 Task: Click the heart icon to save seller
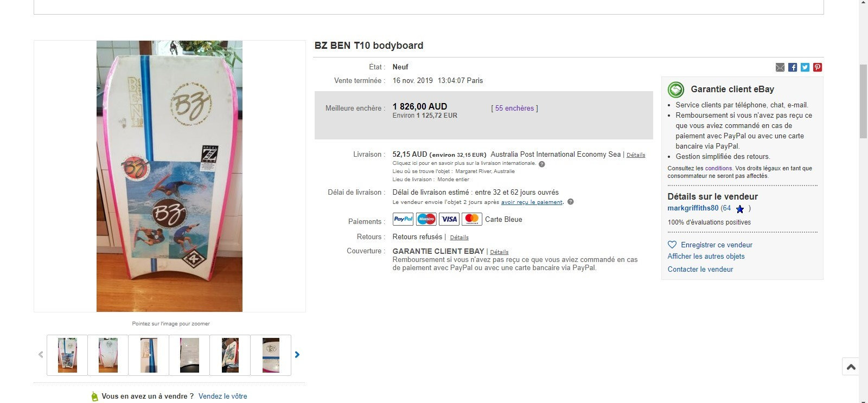click(672, 245)
